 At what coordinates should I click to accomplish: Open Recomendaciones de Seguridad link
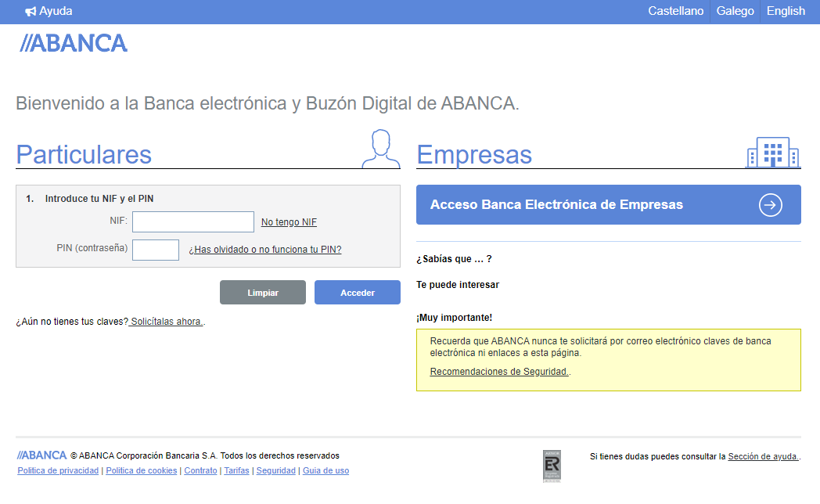point(499,372)
